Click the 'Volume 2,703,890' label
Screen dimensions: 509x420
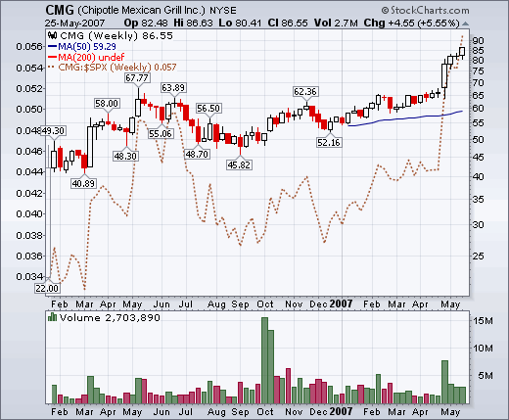110,317
